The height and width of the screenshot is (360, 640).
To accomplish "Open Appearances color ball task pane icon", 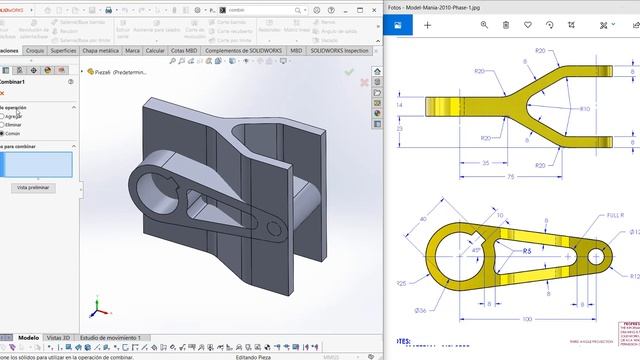I will click(377, 113).
